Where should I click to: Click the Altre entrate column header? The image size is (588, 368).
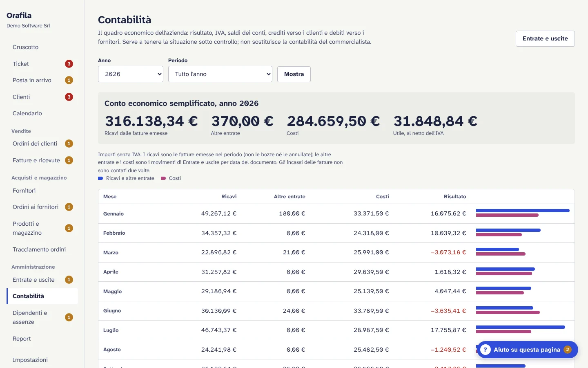(x=290, y=197)
